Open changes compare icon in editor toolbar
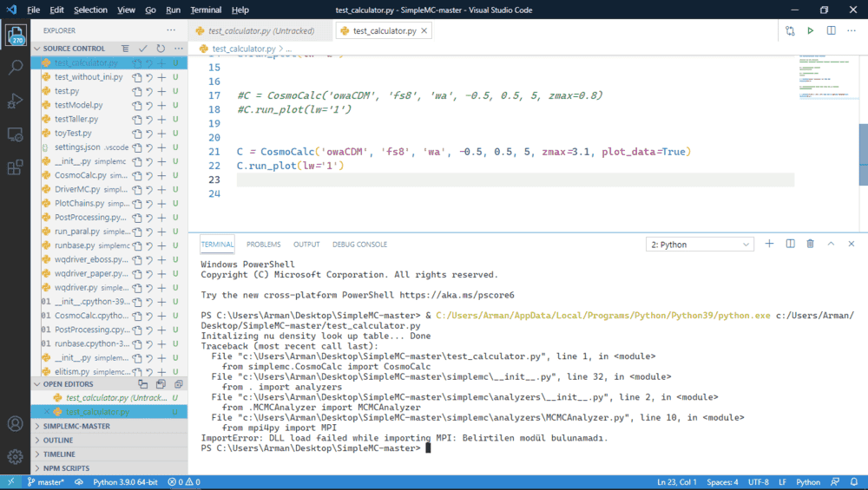 tap(790, 31)
